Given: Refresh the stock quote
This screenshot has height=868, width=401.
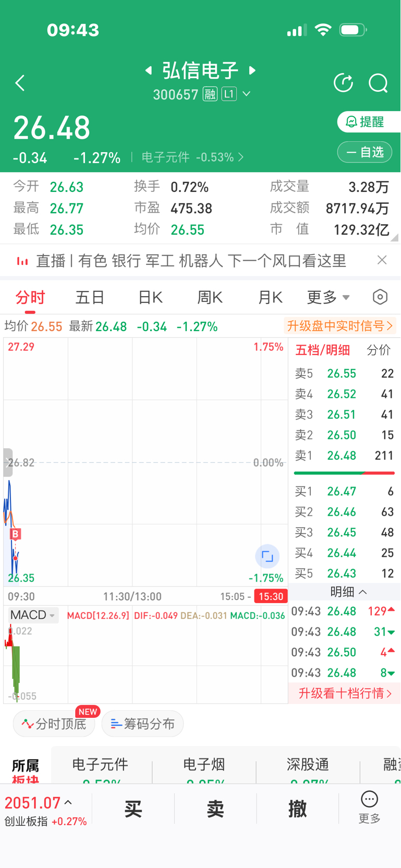Looking at the screenshot, I should (343, 83).
